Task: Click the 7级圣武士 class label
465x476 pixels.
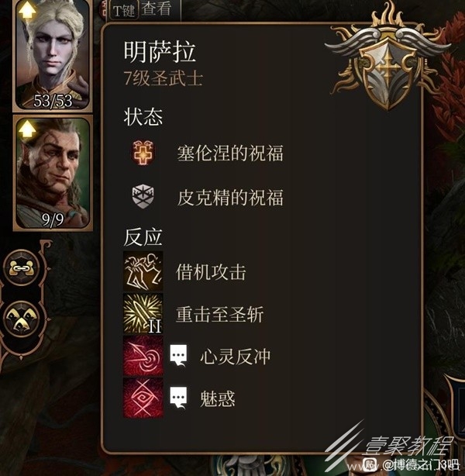Action: (x=163, y=78)
